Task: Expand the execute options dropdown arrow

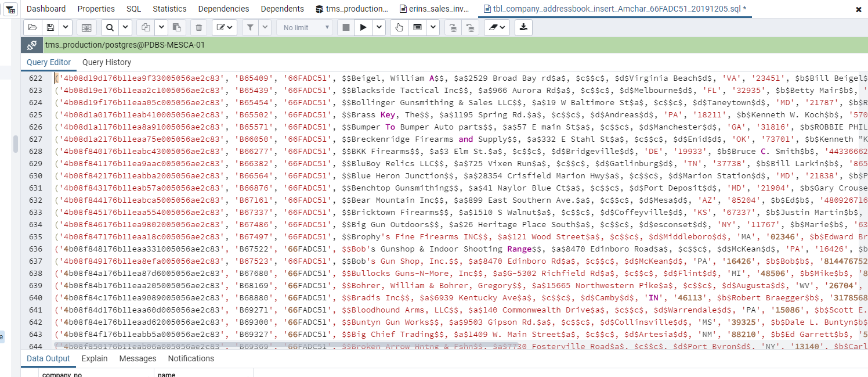Action: click(379, 27)
